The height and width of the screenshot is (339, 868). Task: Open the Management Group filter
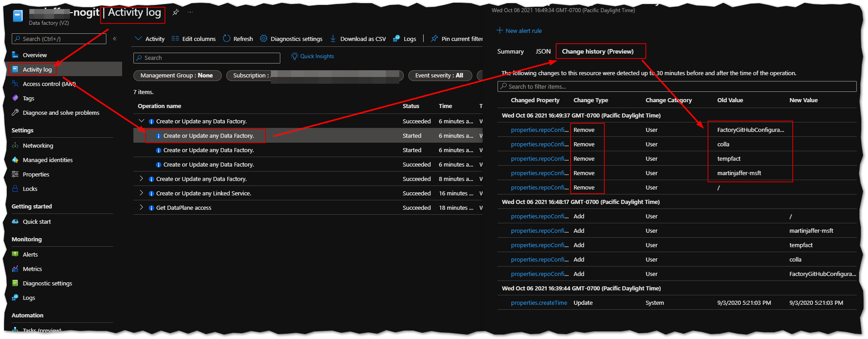177,76
